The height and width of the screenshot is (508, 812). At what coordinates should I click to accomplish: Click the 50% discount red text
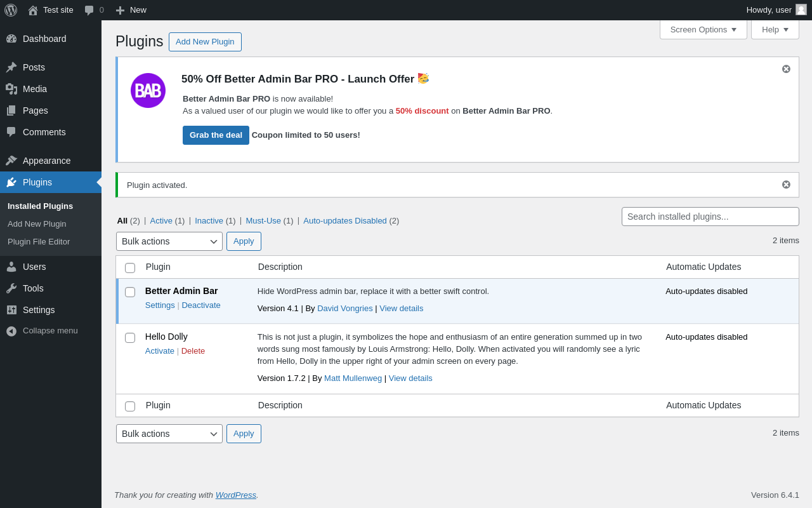pos(422,110)
